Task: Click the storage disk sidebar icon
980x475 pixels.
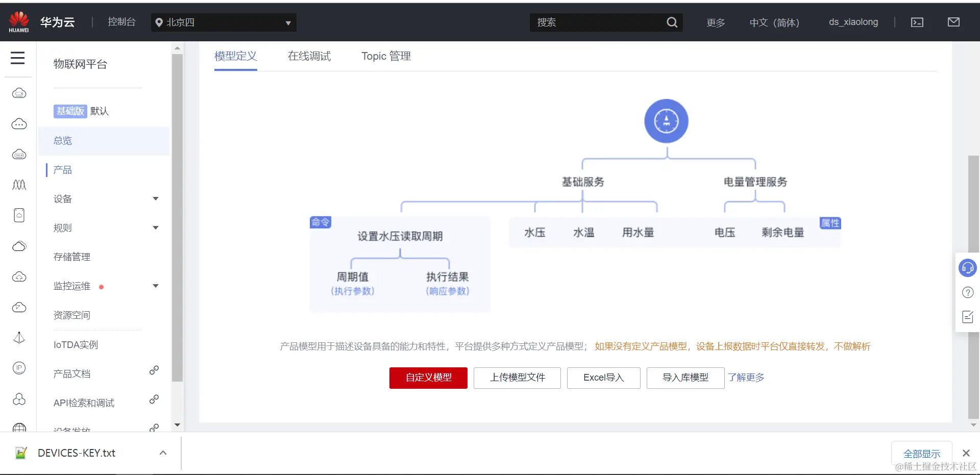Action: pos(19,215)
